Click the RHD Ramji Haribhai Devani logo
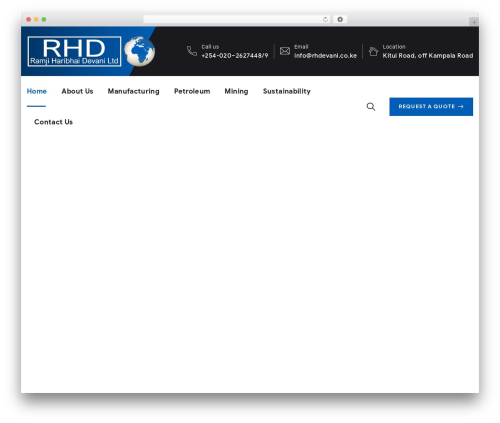Image resolution: width=500 pixels, height=423 pixels. pyautogui.click(x=74, y=51)
